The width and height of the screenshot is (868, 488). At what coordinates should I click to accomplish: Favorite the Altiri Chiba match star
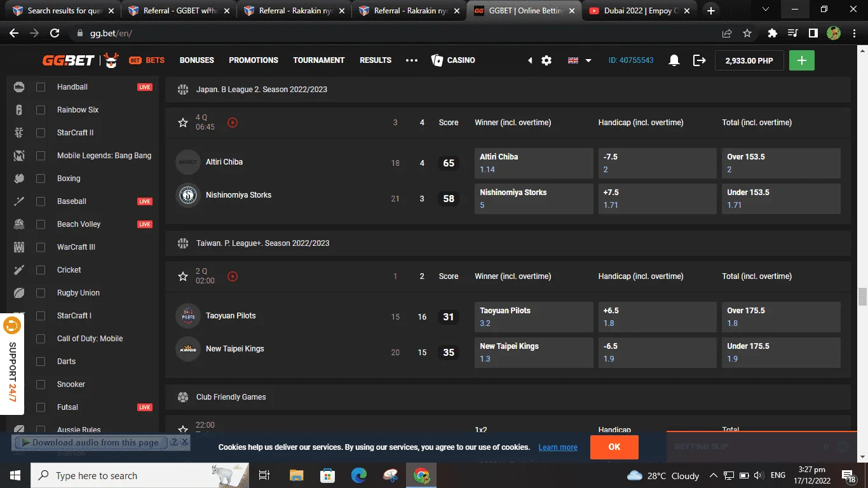pos(183,123)
